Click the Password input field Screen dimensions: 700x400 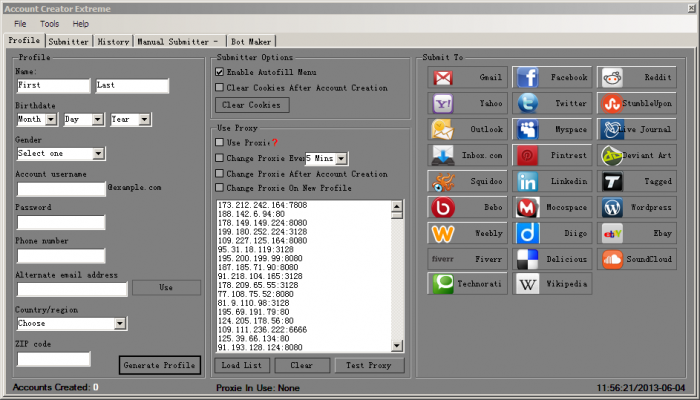[61, 222]
